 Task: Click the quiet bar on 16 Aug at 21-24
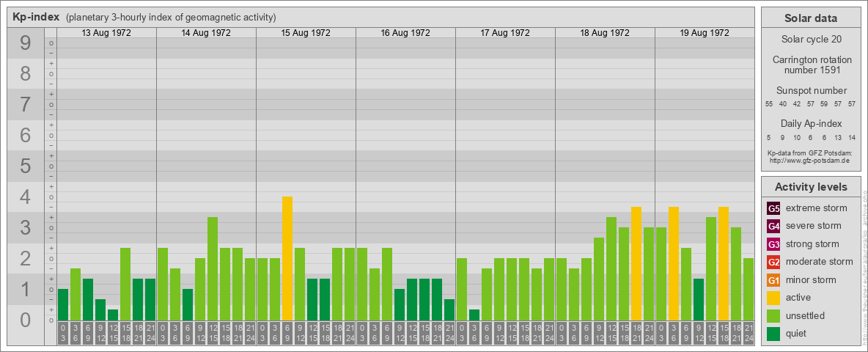point(449,310)
